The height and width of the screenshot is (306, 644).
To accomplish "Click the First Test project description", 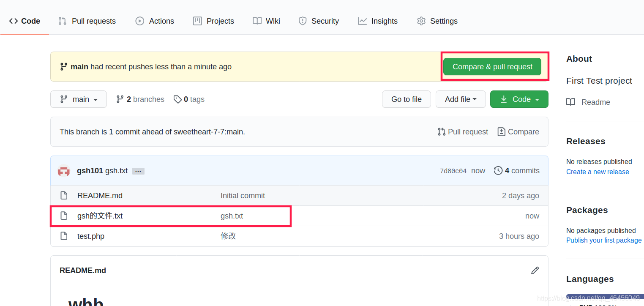I will tap(599, 81).
